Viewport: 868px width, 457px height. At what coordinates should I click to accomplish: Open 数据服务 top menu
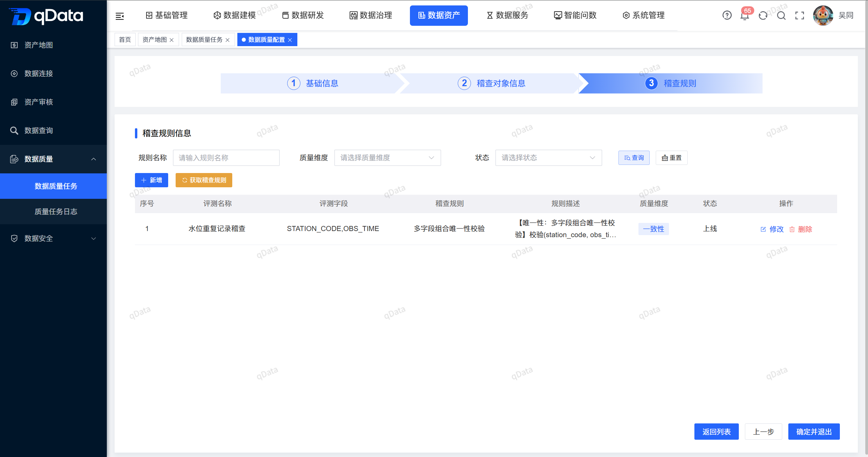(x=508, y=15)
